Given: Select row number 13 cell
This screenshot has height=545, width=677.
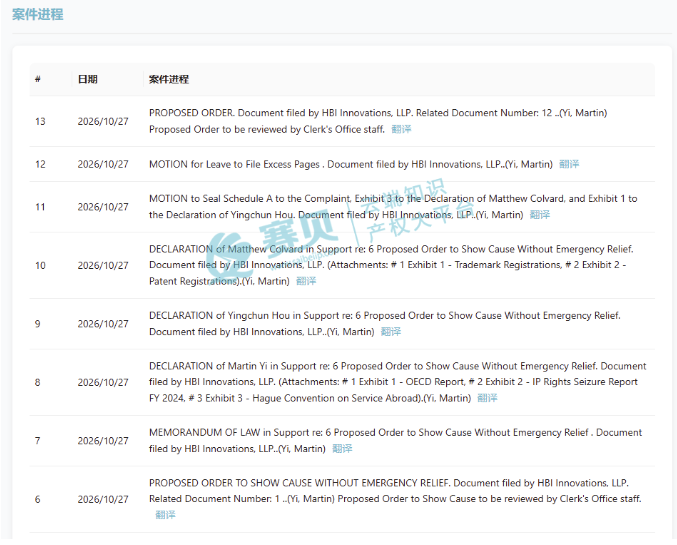Looking at the screenshot, I should [40, 121].
